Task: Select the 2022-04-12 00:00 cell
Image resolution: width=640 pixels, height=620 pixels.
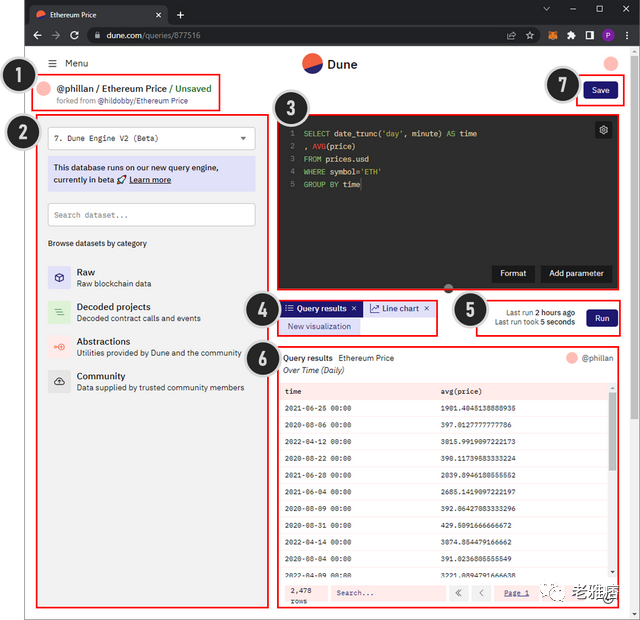Action: pos(318,442)
